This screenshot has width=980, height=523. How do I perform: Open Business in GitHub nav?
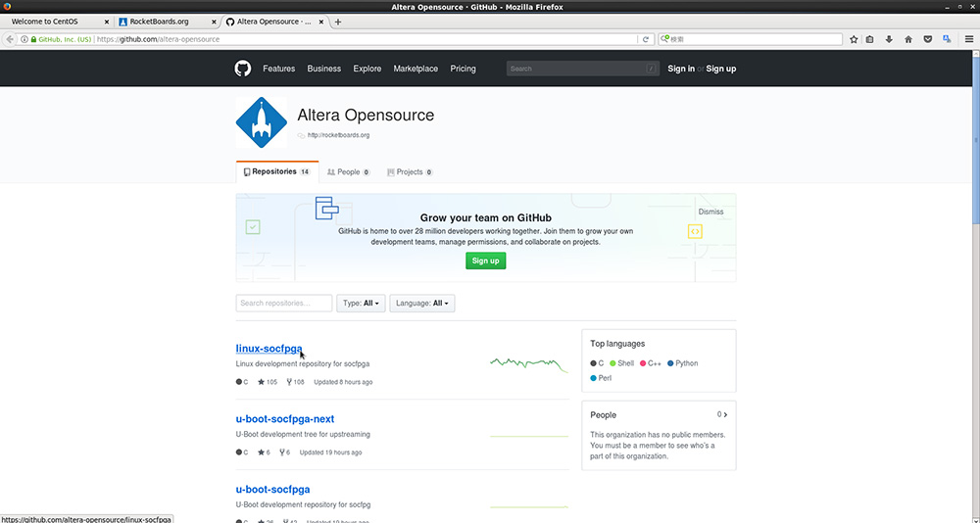coord(323,69)
